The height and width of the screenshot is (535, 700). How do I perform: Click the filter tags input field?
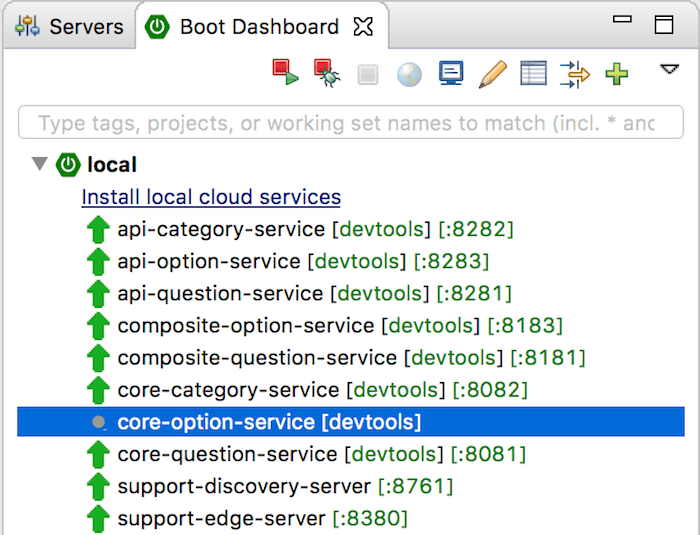click(350, 122)
